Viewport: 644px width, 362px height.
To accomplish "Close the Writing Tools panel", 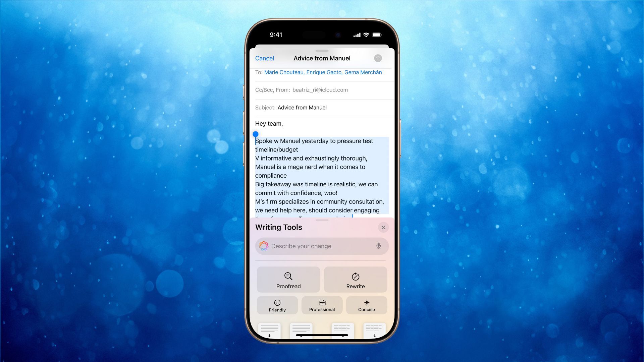I will (383, 227).
